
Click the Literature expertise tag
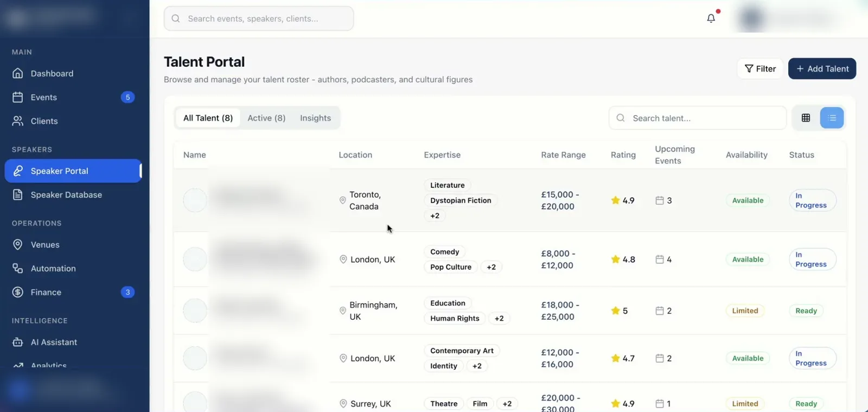coord(448,185)
